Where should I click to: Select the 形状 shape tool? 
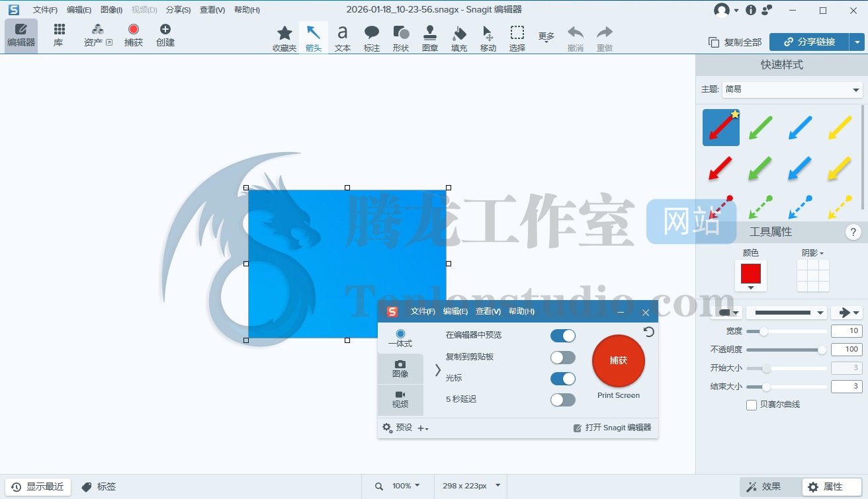401,38
